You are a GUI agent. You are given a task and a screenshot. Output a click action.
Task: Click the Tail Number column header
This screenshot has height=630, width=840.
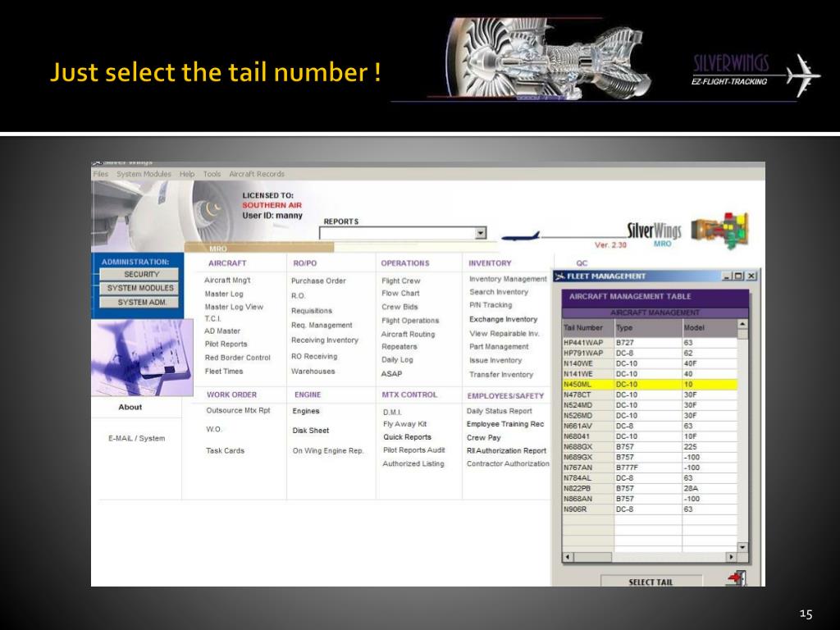587,327
